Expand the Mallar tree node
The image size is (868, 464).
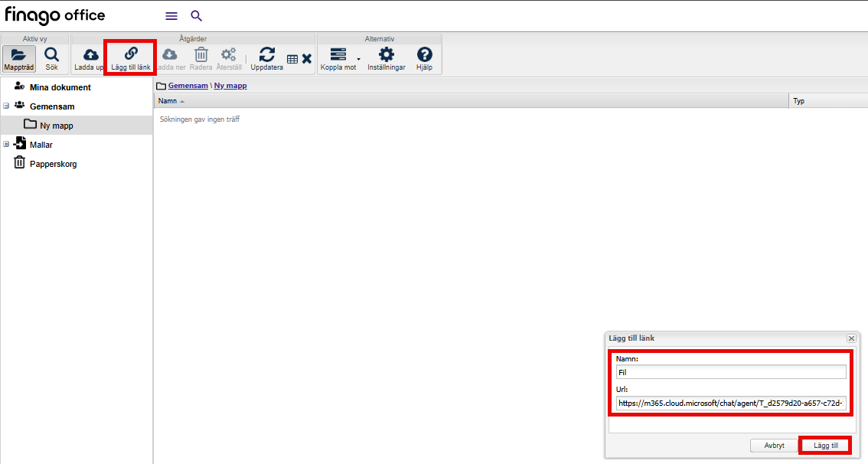[6, 144]
